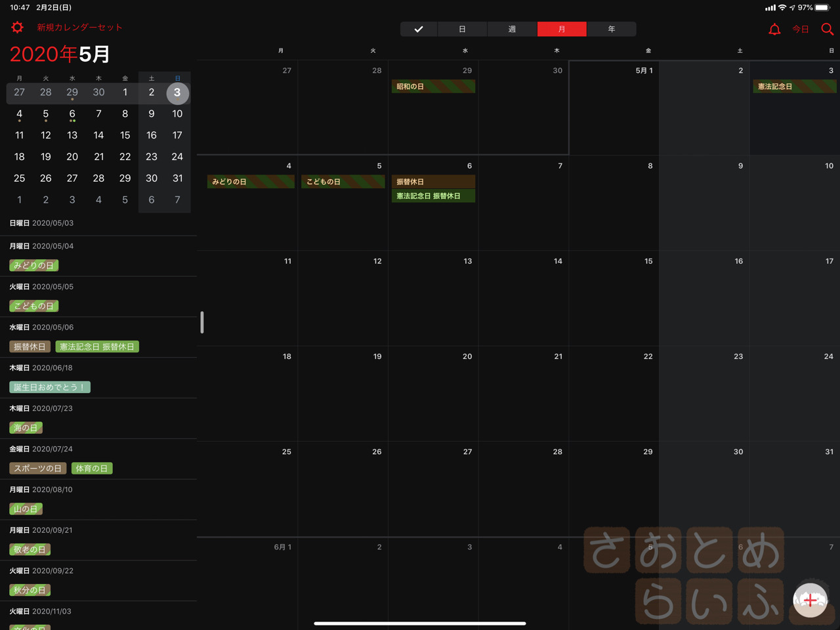
Task: Select the 月曜日 2020/08/10 date header
Action: (x=41, y=490)
